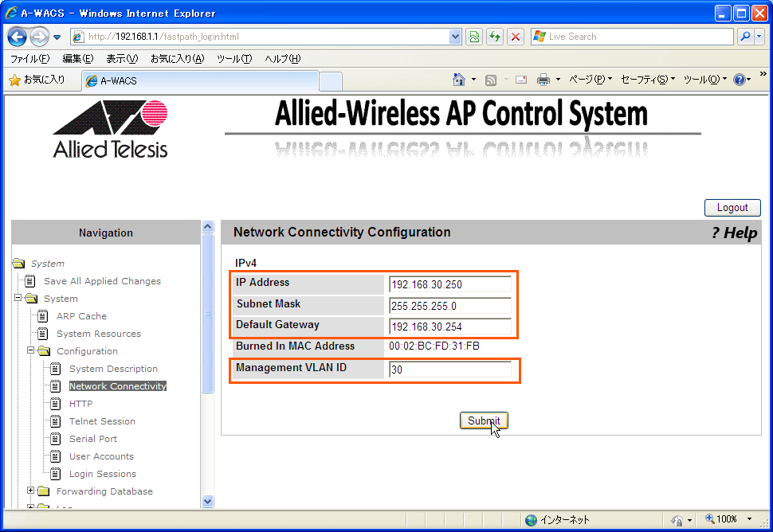Open a new blank tab
This screenshot has width=773, height=532.
tap(331, 81)
